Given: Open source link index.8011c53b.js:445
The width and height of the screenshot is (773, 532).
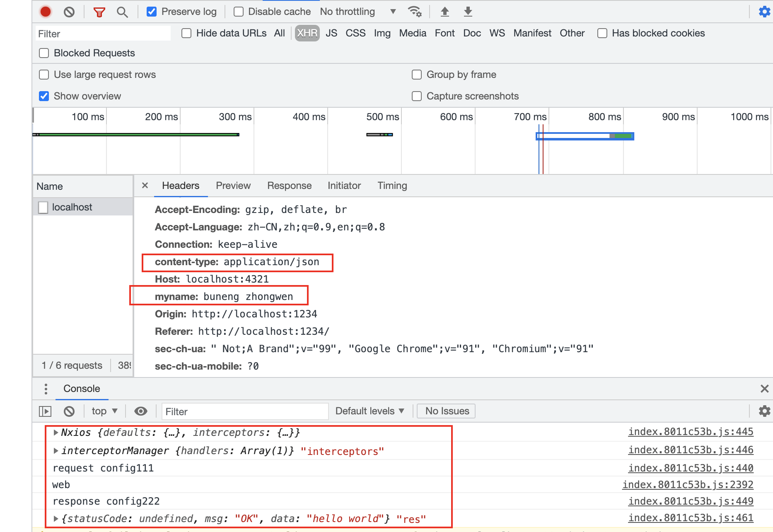Looking at the screenshot, I should click(691, 432).
